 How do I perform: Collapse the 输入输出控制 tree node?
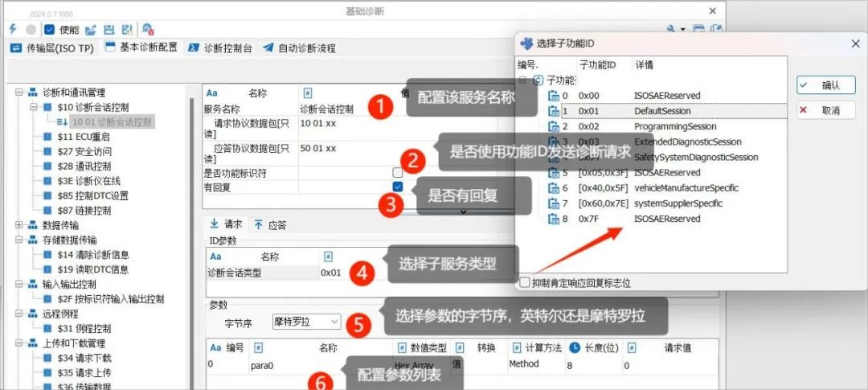[x=19, y=284]
